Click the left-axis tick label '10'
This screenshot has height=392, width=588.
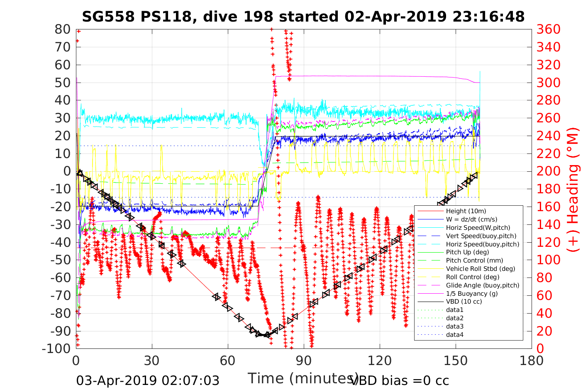[x=63, y=153]
